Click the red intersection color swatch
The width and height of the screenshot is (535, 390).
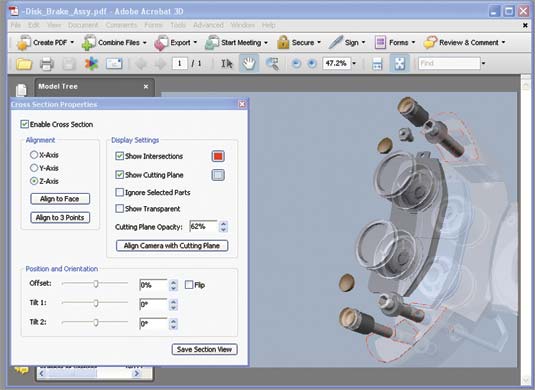[218, 156]
